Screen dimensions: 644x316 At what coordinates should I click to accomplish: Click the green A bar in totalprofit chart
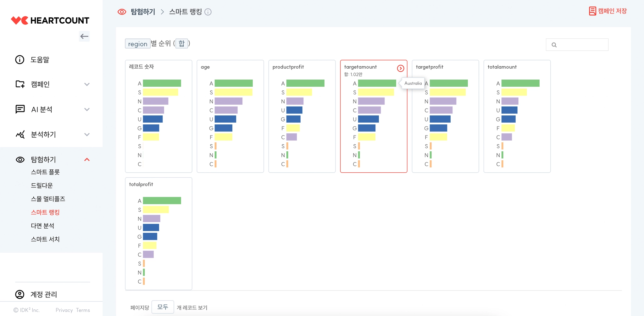point(162,201)
